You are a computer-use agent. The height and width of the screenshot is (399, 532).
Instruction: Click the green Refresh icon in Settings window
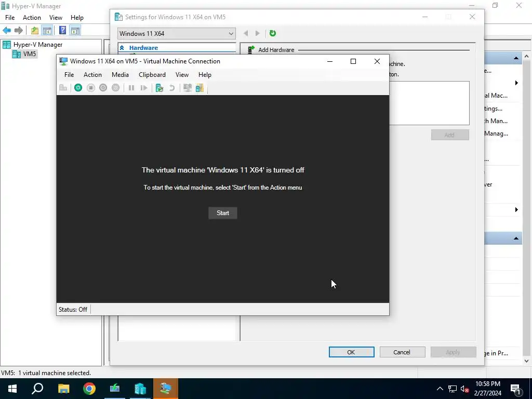coord(272,33)
